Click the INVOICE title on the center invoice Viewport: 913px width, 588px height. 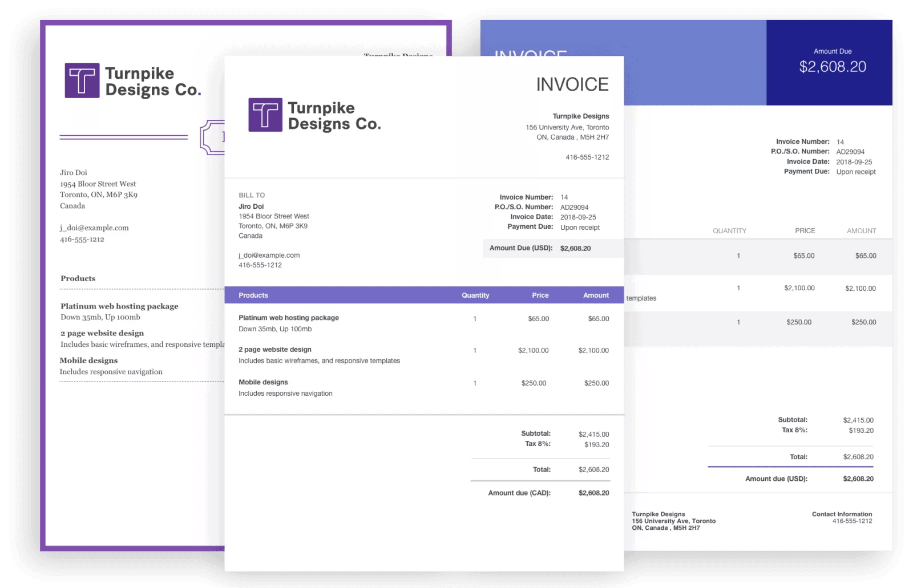pos(572,84)
